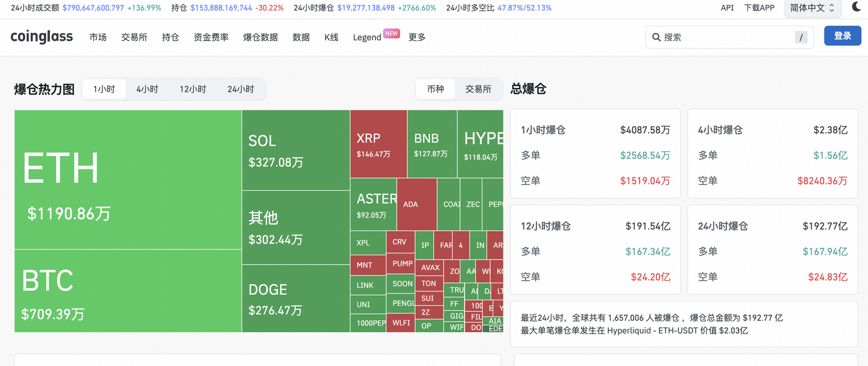
Task: Click the red XRP heatmap tile
Action: click(378, 144)
